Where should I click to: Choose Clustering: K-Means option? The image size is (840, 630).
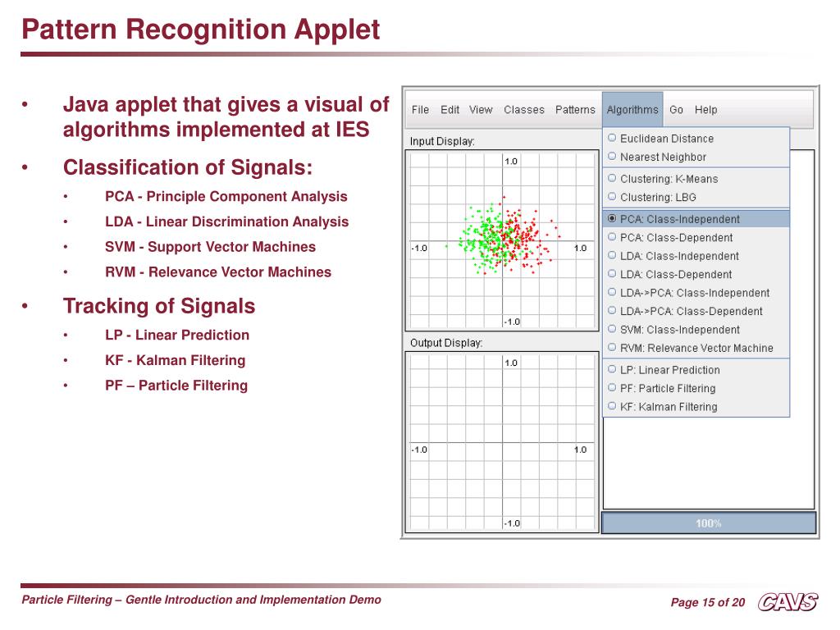(696, 179)
